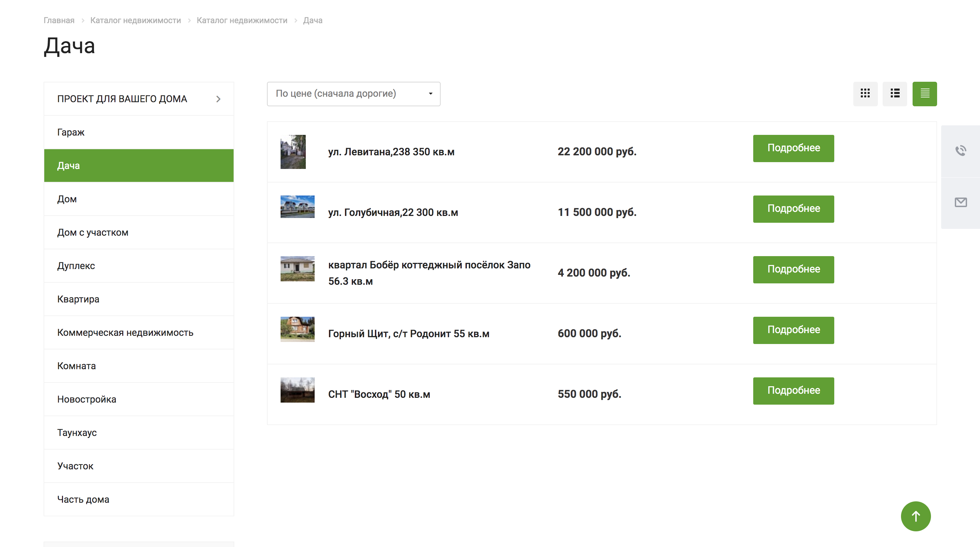Open ул. Голубичная,22 listing title
This screenshot has width=980, height=547.
(393, 213)
